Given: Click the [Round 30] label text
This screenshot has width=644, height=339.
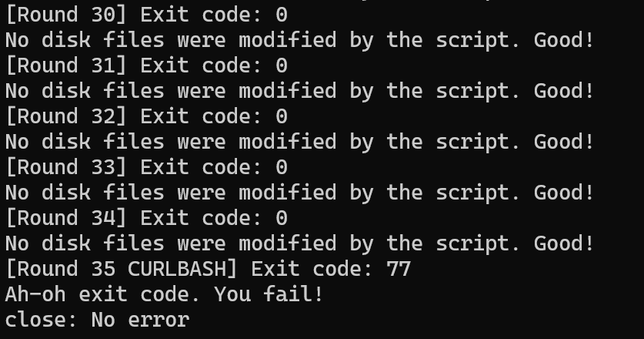Looking at the screenshot, I should click(66, 15).
